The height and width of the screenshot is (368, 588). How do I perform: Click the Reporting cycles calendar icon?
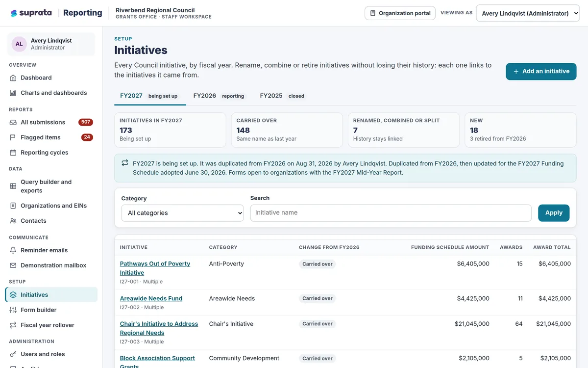click(x=13, y=153)
